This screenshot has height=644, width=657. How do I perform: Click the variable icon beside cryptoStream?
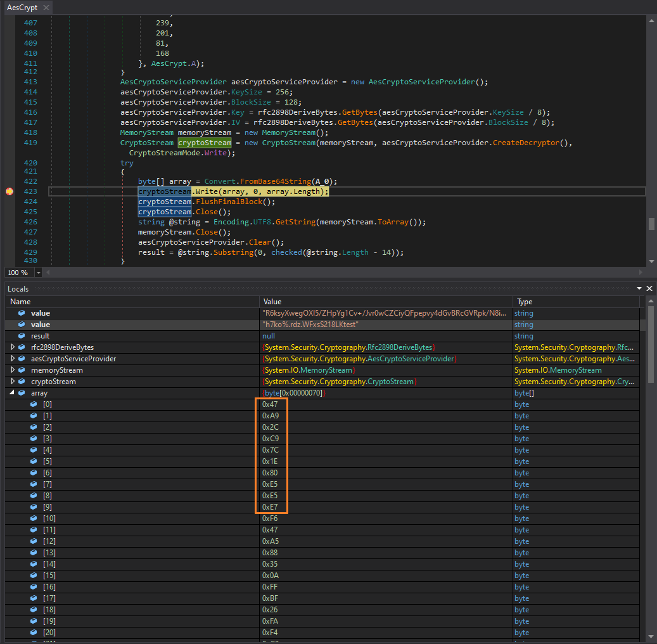(22, 381)
